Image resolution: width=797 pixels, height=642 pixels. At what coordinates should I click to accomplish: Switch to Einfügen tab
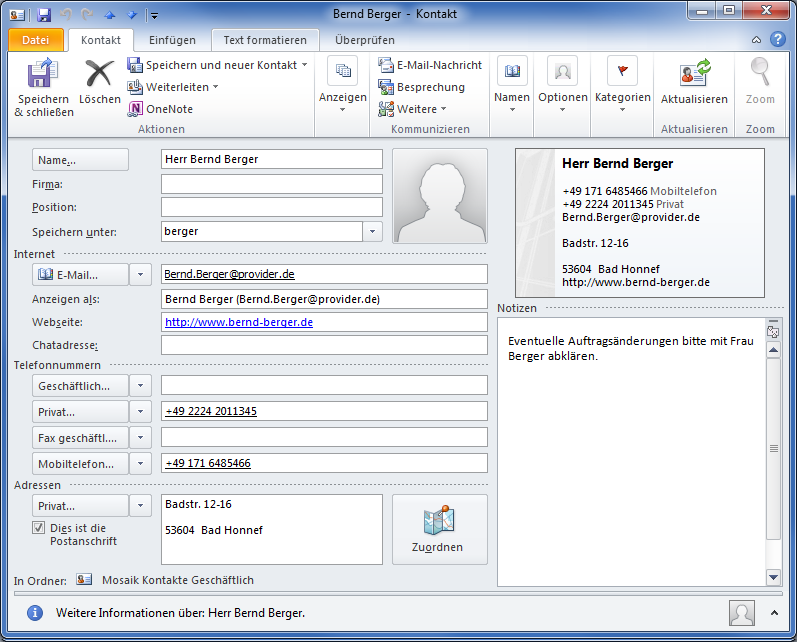pos(172,40)
